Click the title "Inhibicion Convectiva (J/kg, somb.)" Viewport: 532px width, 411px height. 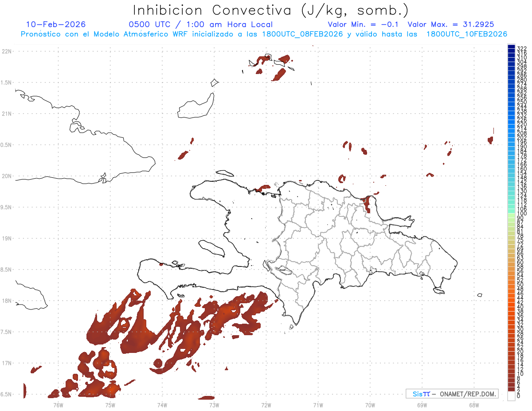271,10
